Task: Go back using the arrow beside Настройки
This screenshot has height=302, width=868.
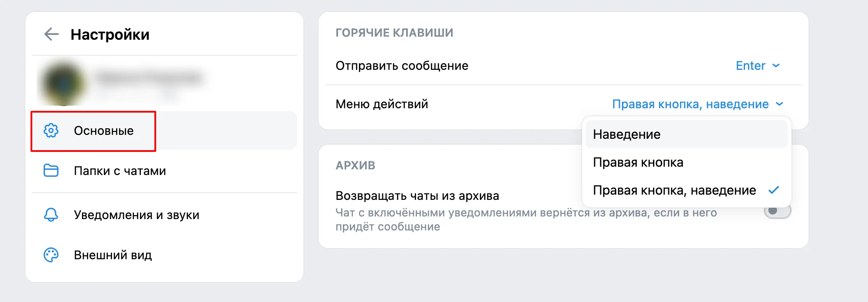Action: 51,34
